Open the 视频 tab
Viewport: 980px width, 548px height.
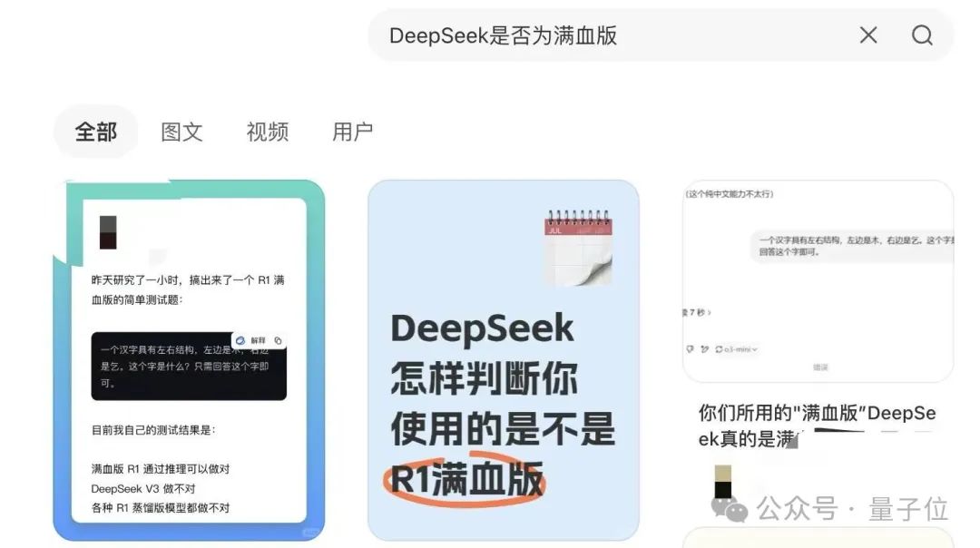pos(267,132)
